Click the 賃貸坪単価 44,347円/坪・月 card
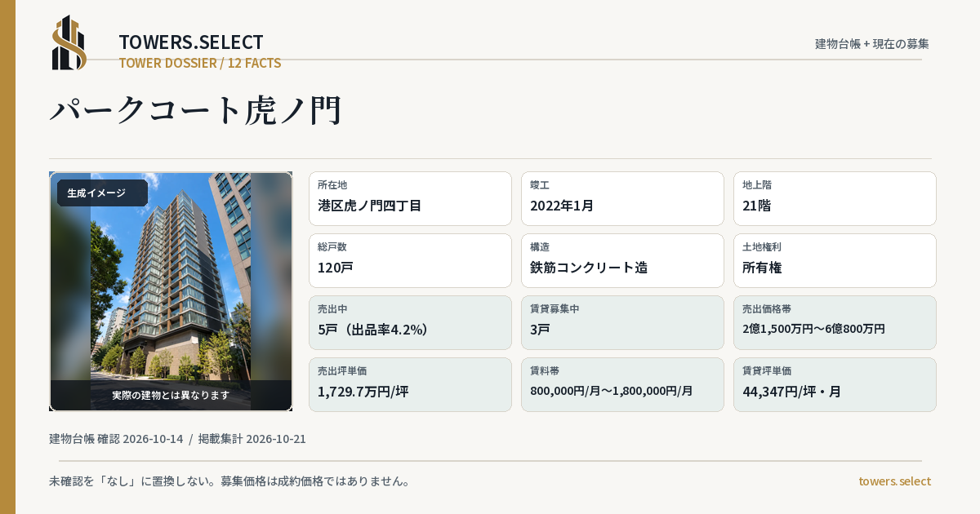The image size is (980, 514). click(835, 384)
